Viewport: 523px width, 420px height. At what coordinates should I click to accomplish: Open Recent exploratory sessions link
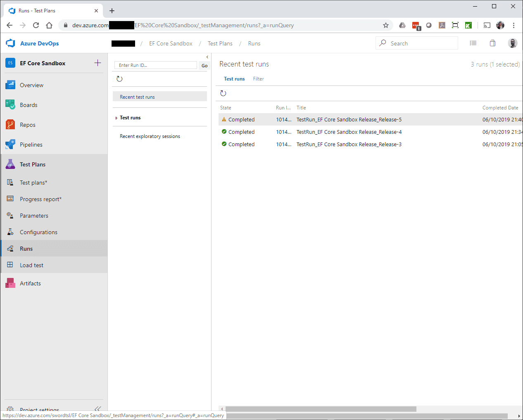click(x=150, y=136)
